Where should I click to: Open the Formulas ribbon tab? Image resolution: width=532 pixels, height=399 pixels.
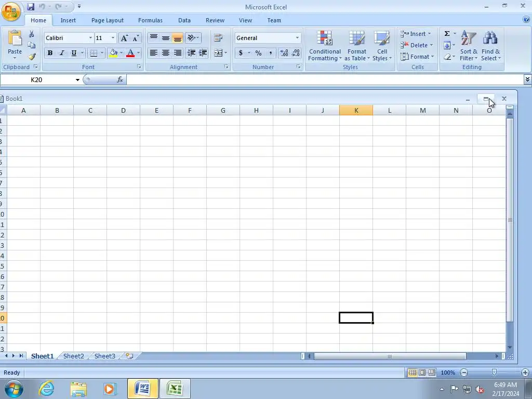pyautogui.click(x=150, y=20)
